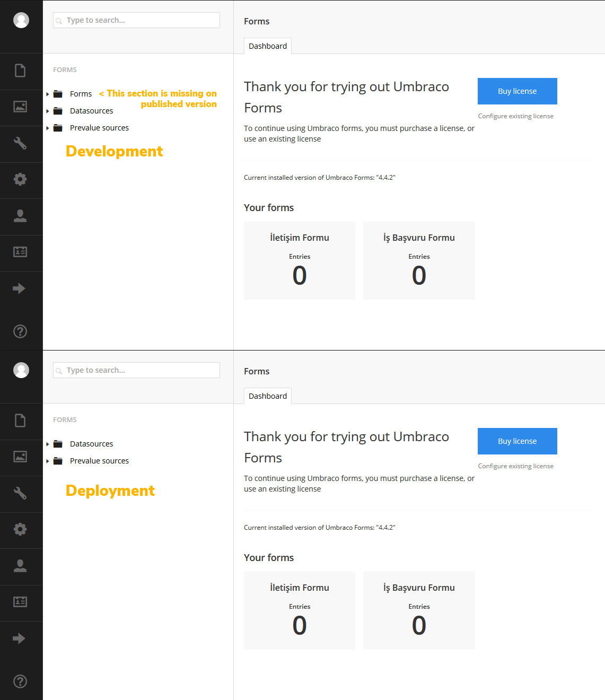Click the search field above the Development tree
This screenshot has height=700, width=605.
coord(136,20)
